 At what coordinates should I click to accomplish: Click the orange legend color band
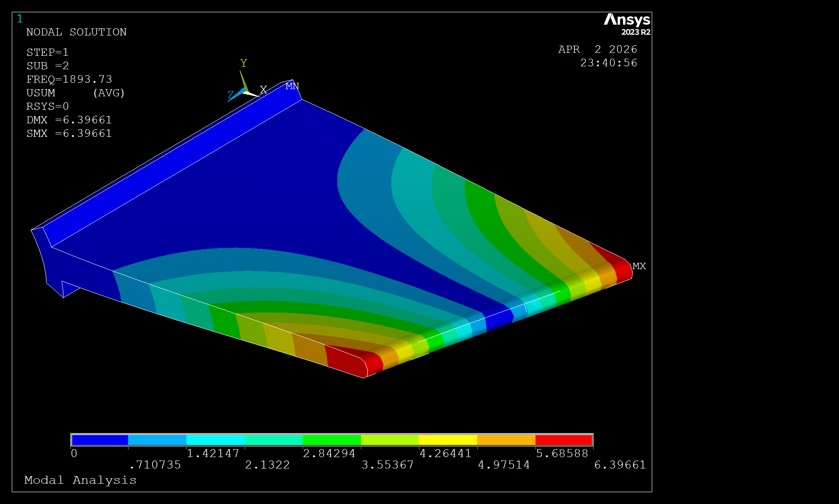point(506,440)
